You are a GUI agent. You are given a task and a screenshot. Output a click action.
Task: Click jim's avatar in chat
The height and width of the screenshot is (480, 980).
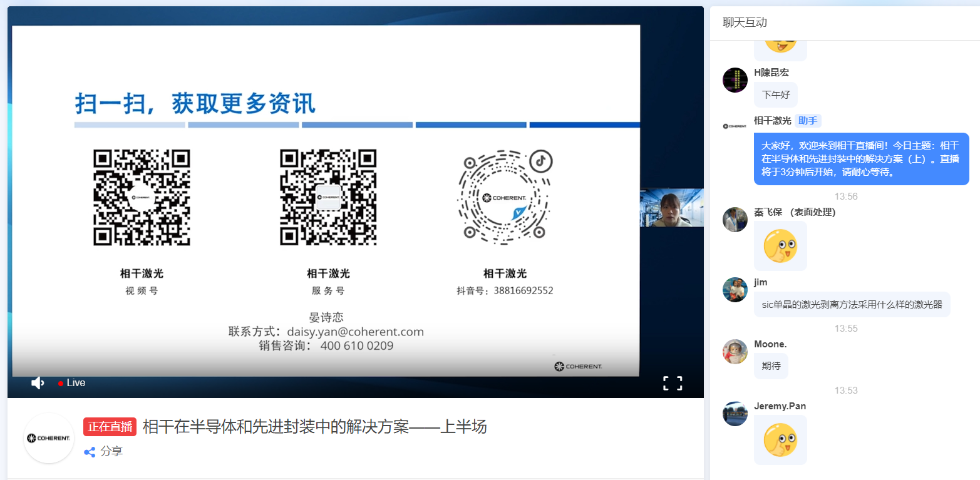click(735, 290)
